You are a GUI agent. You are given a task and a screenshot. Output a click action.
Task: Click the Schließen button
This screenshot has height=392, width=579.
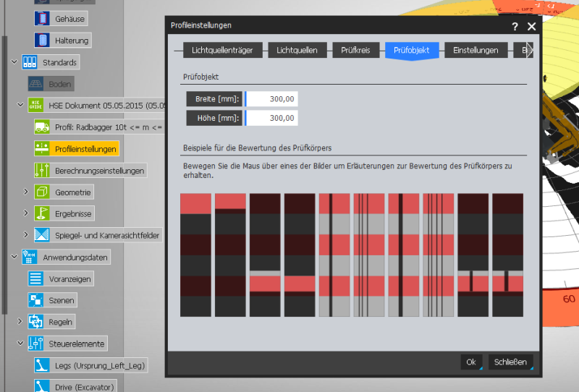pos(511,362)
